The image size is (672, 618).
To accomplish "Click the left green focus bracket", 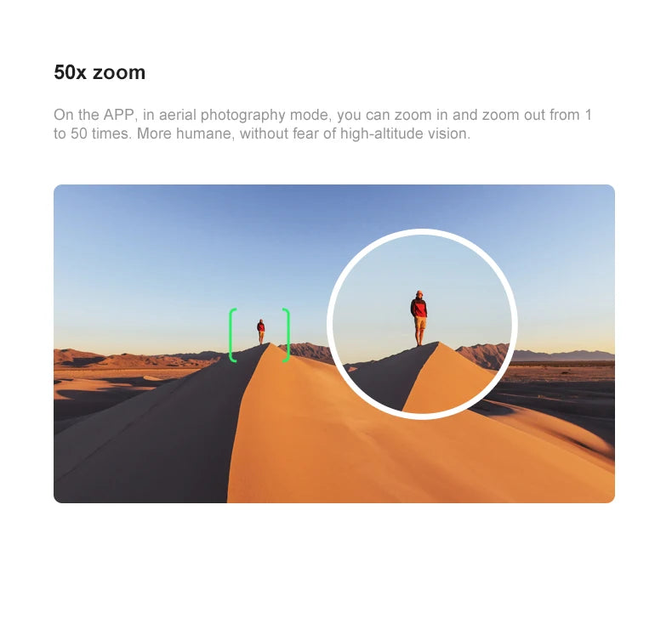I will [x=233, y=335].
